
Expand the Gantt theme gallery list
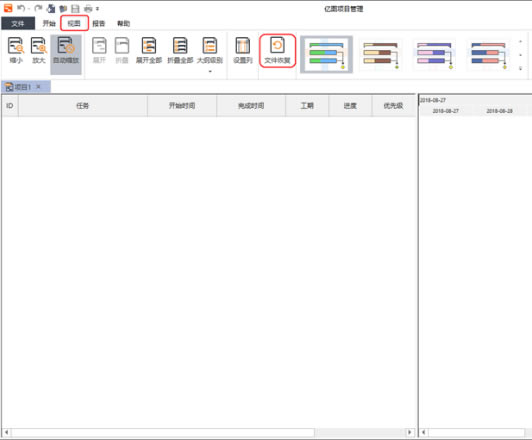pyautogui.click(x=520, y=69)
